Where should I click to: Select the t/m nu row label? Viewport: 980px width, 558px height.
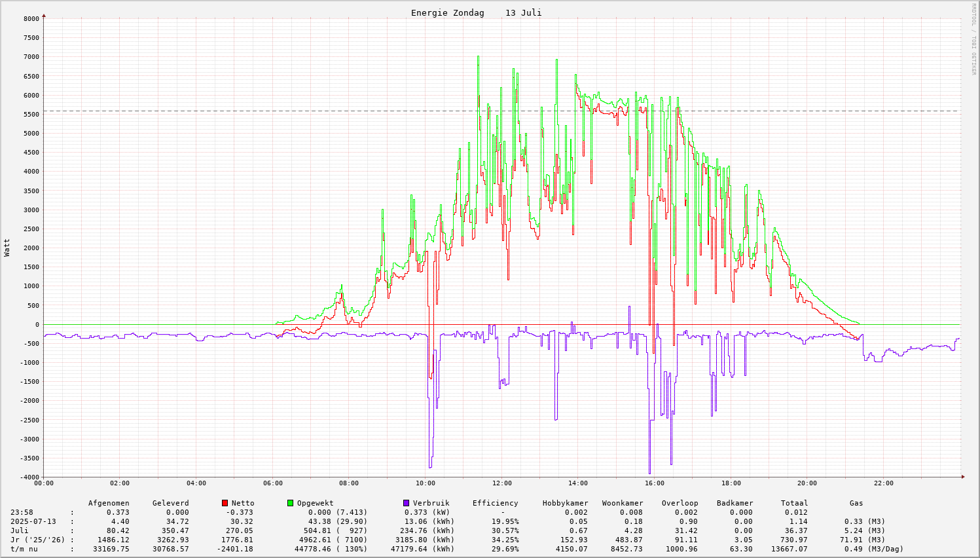(x=24, y=549)
